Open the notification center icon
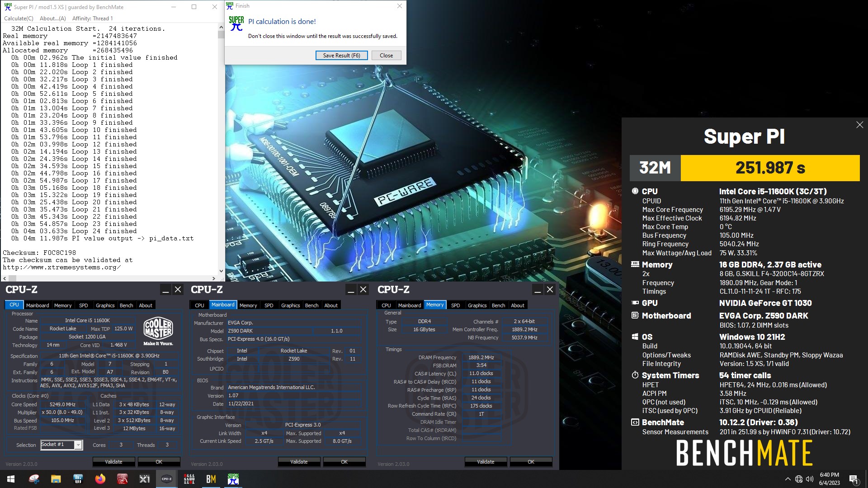 (854, 479)
